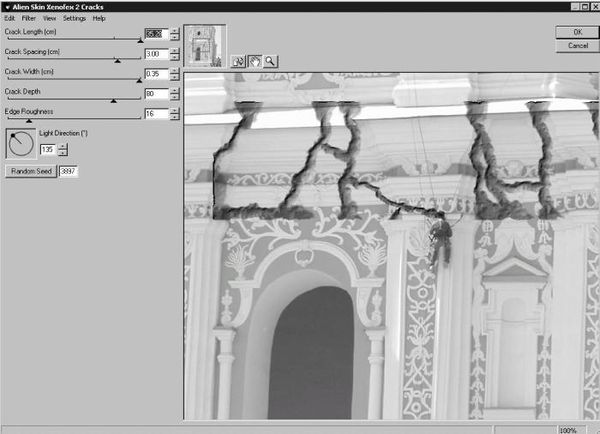
Task: Click the Edge Roughness slider handle
Action: 28,121
